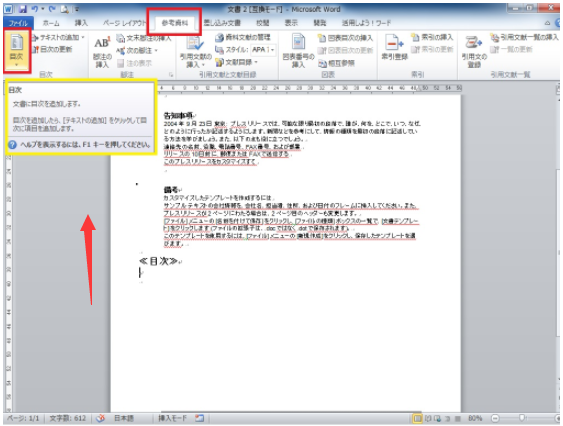Open 資料文献の管理 manage sources
This screenshot has height=426, width=563.
(242, 37)
